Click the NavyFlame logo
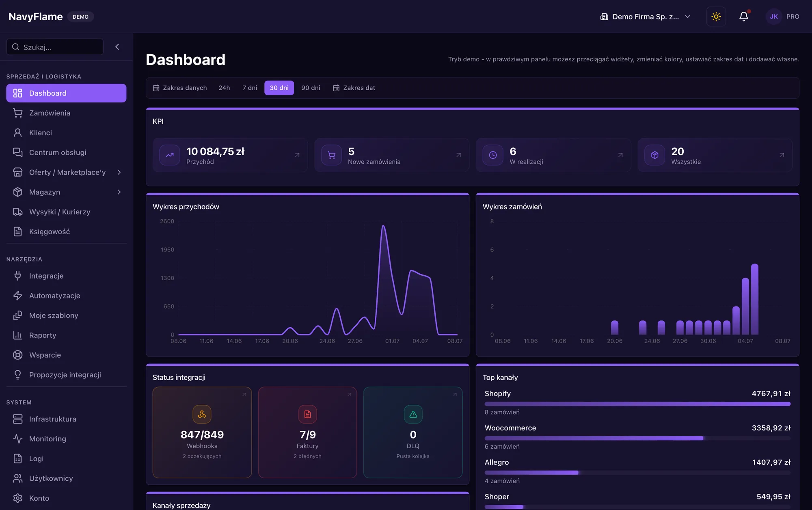 [36, 17]
